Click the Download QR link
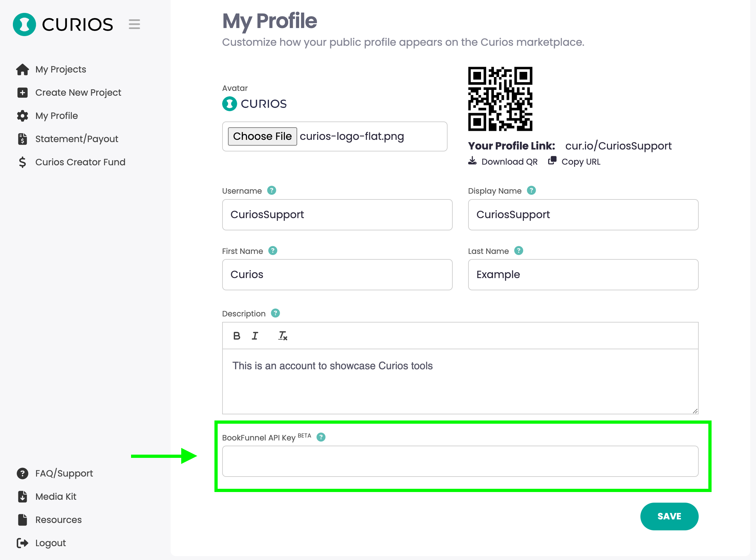Viewport: 756px width, 560px height. (x=509, y=162)
